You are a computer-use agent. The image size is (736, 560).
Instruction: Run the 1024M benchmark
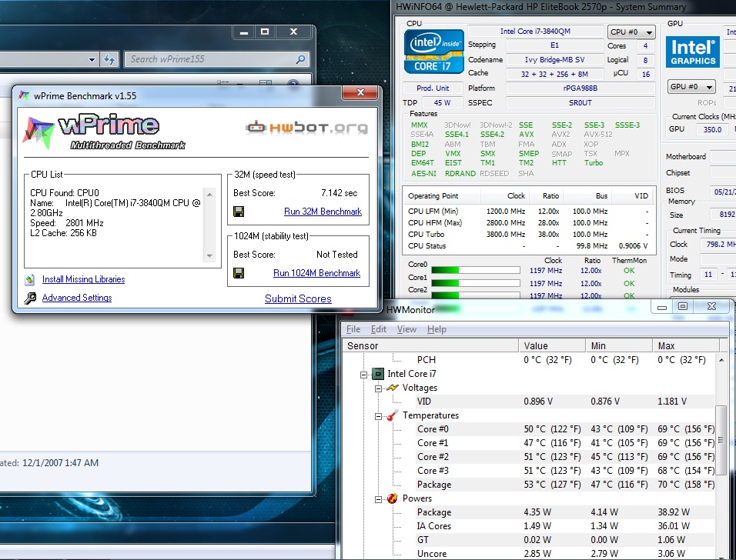(x=317, y=273)
